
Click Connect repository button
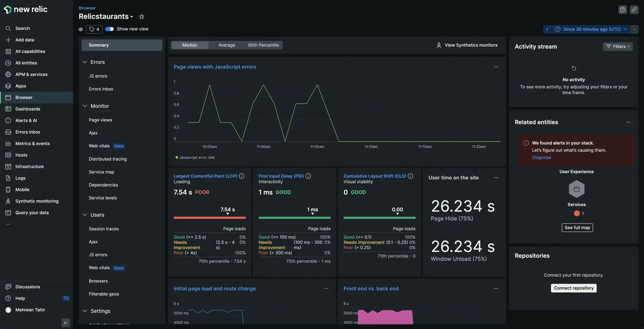(574, 288)
